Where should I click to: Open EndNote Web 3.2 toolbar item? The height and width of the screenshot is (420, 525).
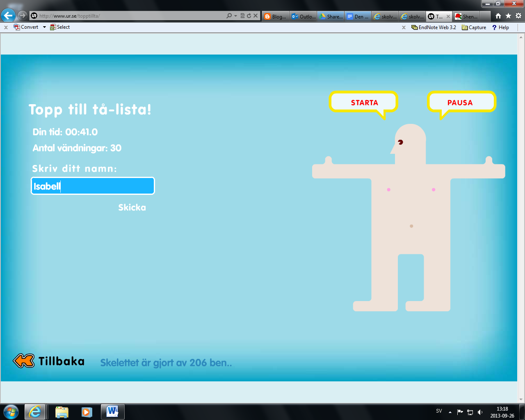pyautogui.click(x=434, y=27)
